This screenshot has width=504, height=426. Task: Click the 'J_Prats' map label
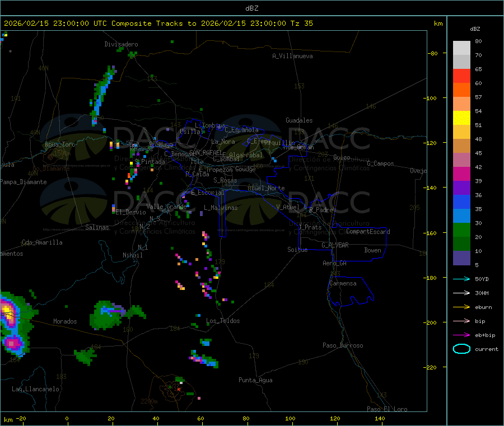tap(310, 227)
